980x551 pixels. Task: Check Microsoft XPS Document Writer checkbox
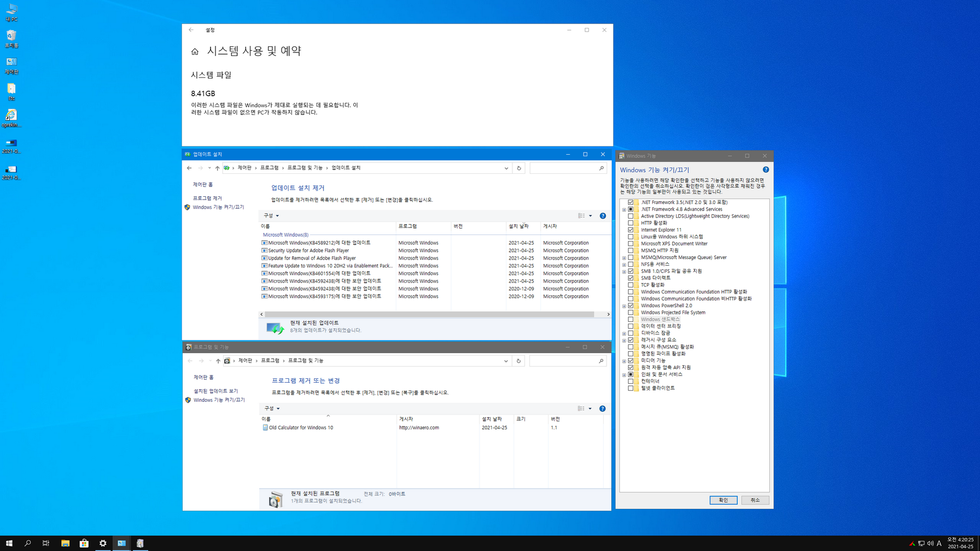coord(631,244)
